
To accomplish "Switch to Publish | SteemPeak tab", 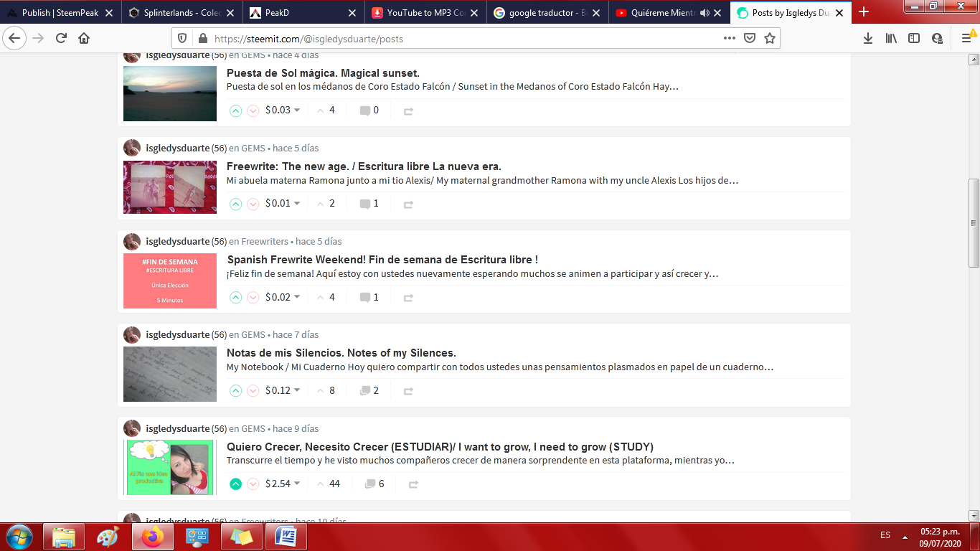I will click(60, 12).
